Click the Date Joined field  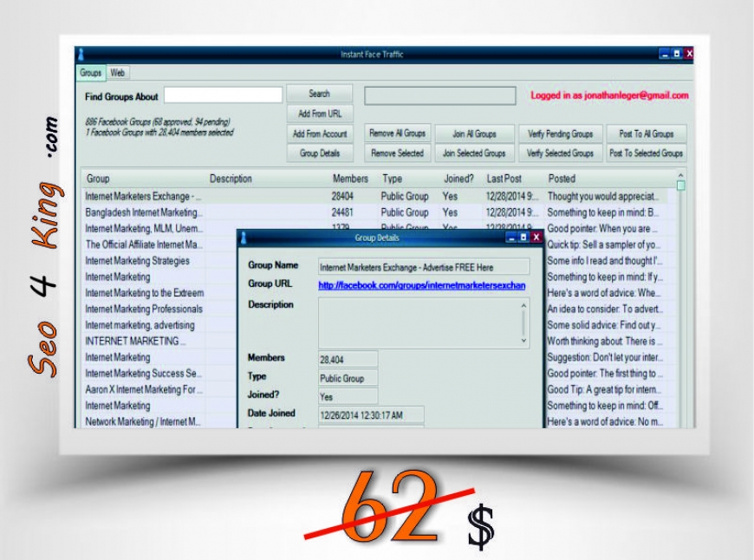click(371, 414)
